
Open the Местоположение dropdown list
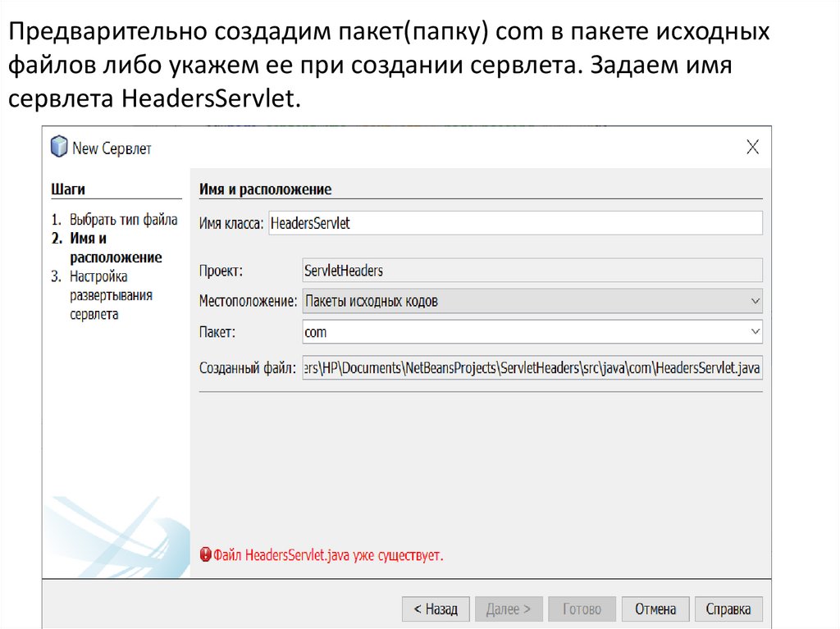pyautogui.click(x=756, y=301)
